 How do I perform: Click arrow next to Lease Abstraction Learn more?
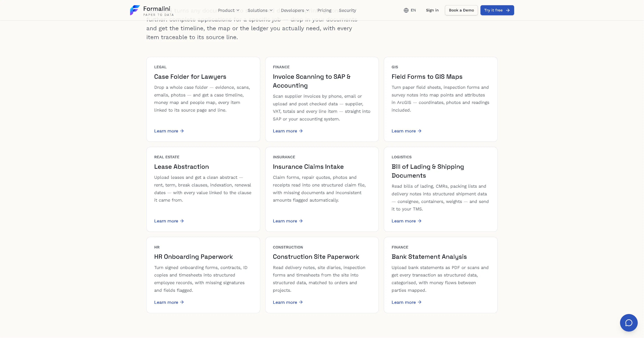coord(182,221)
